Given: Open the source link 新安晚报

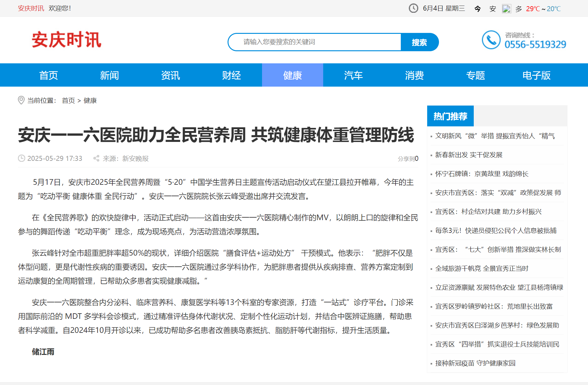Looking at the screenshot, I should point(135,159).
